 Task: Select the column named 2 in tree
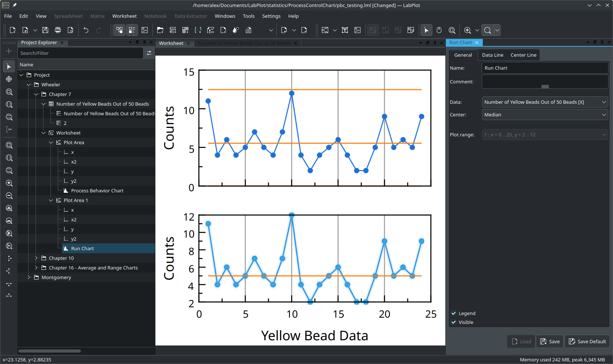tap(65, 123)
